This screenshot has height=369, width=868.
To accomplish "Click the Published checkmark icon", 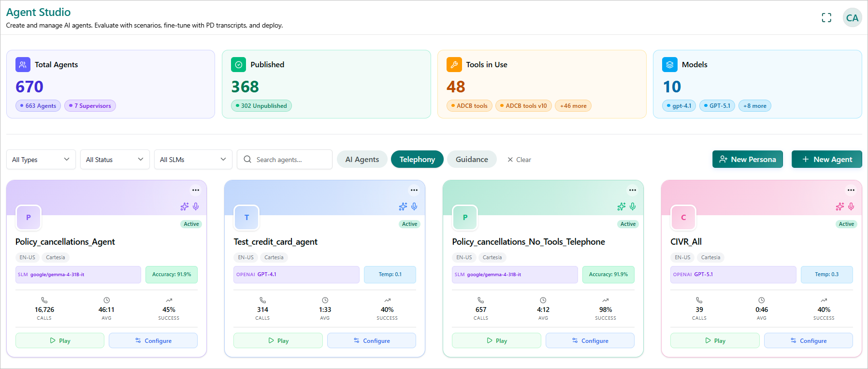I will click(x=239, y=64).
